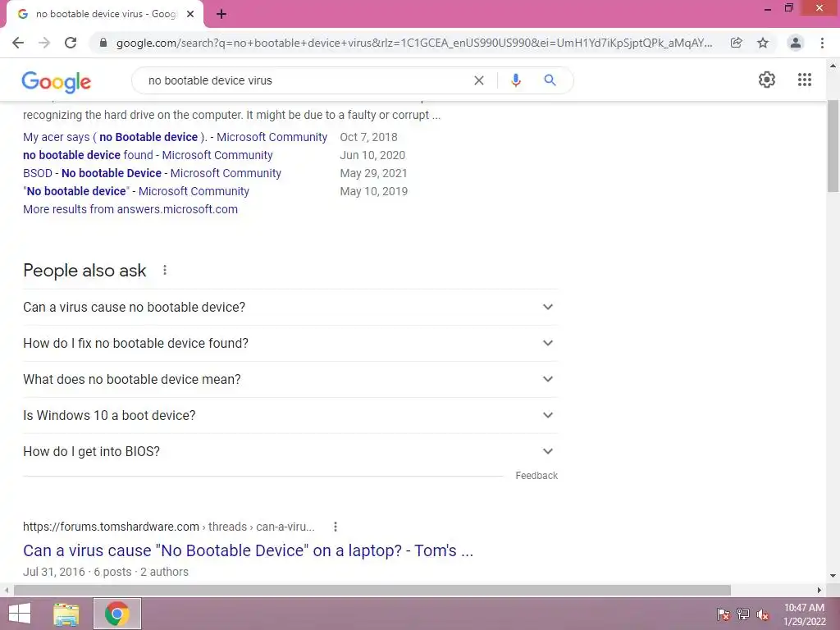Image resolution: width=840 pixels, height=630 pixels.
Task: Click the Feedback link under People also ask
Action: [536, 476]
